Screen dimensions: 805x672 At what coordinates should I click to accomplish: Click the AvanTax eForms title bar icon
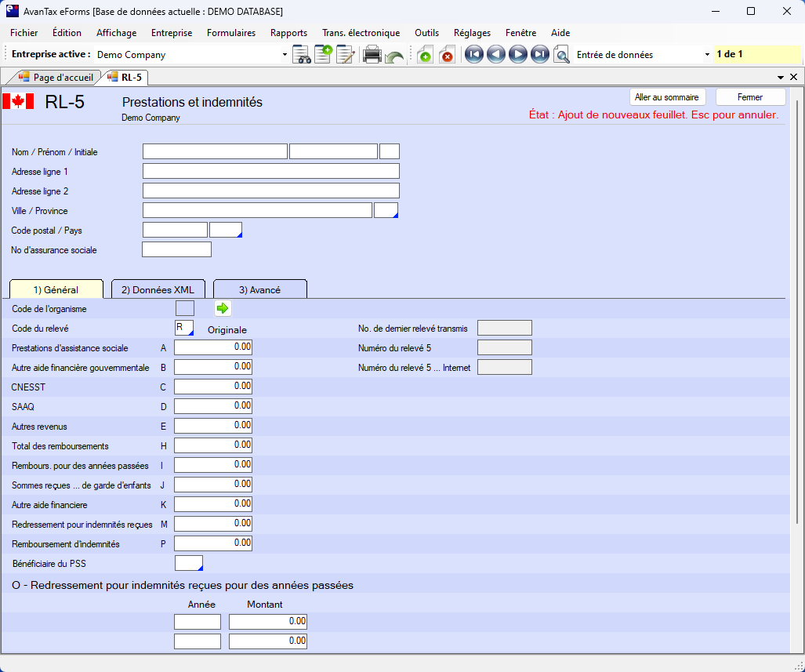(x=13, y=11)
